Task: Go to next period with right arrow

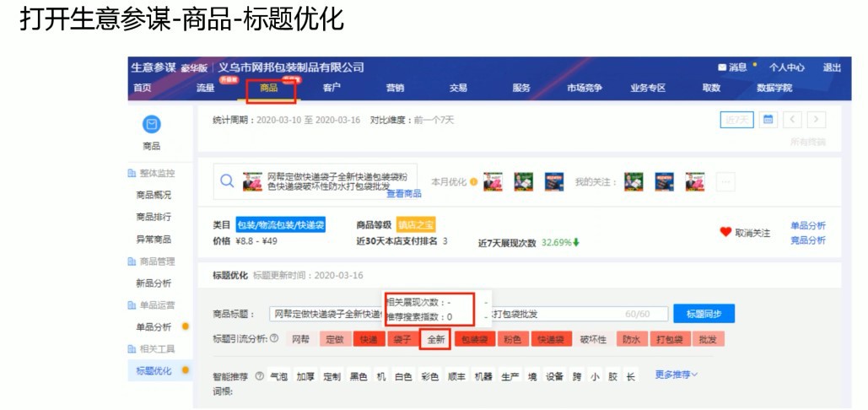Action: coord(817,120)
